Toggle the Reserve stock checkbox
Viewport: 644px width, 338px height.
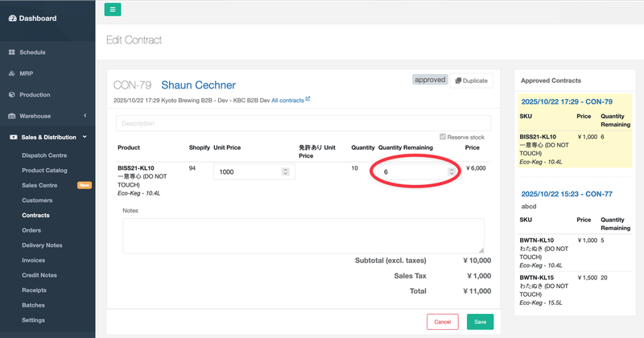(x=443, y=137)
